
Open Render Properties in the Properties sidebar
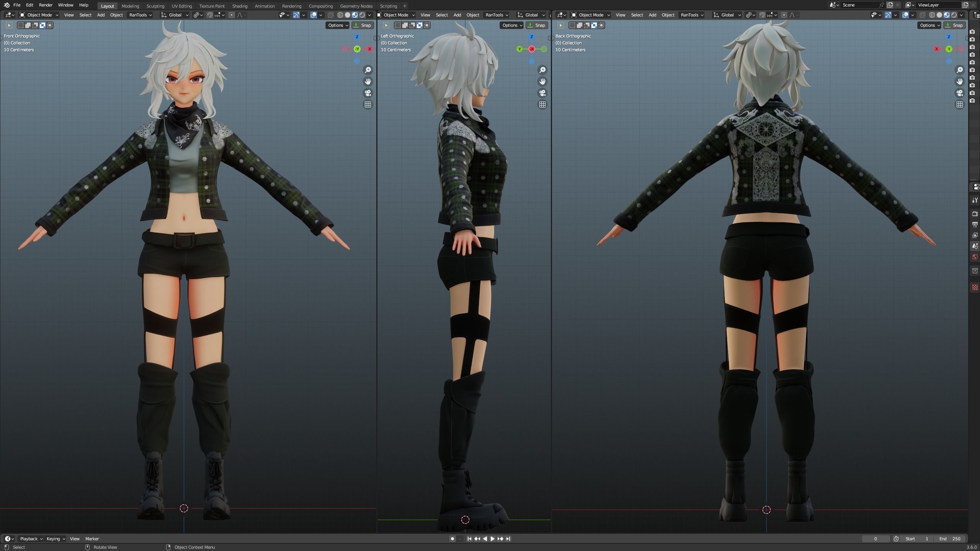pyautogui.click(x=975, y=214)
